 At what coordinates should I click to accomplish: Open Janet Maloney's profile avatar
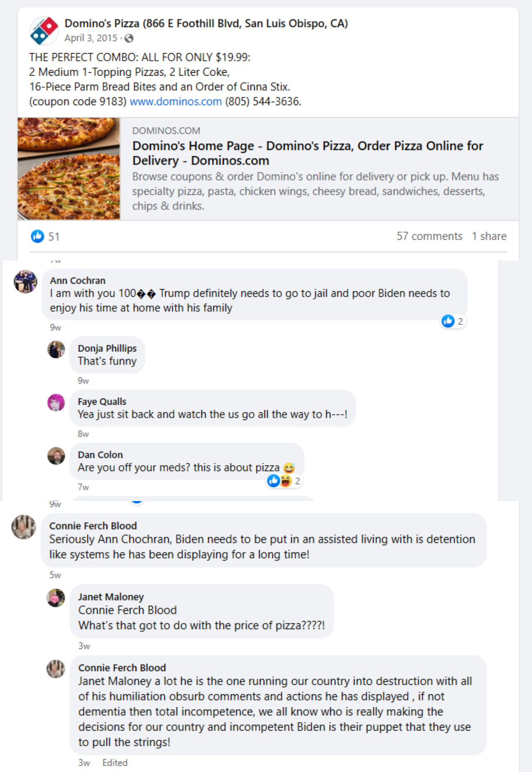click(56, 597)
